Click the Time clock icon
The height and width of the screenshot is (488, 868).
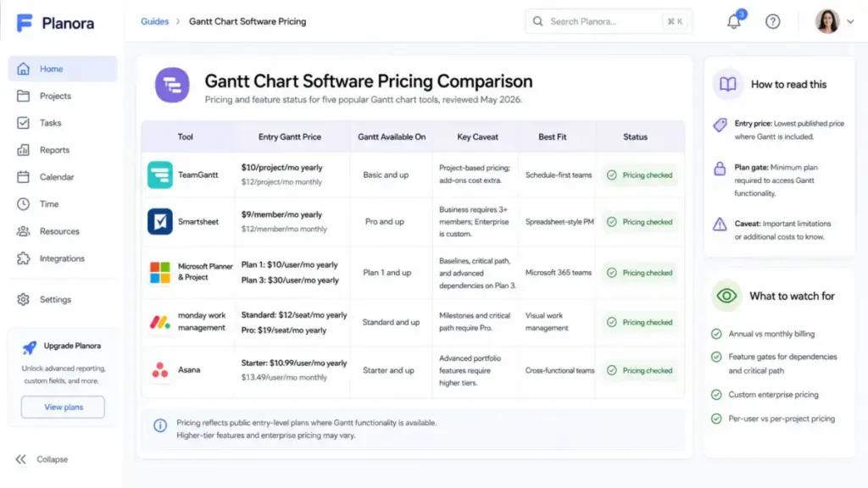pyautogui.click(x=23, y=204)
